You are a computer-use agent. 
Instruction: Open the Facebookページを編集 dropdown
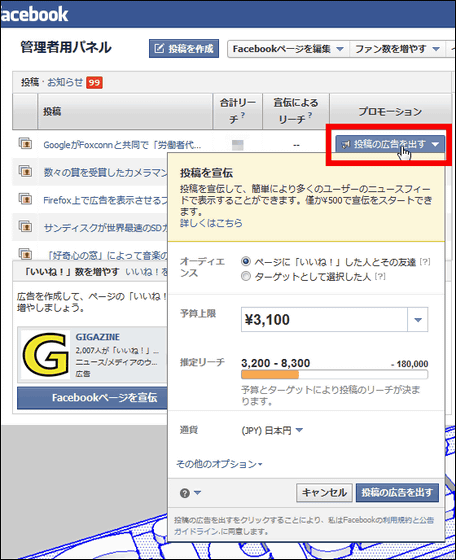289,49
